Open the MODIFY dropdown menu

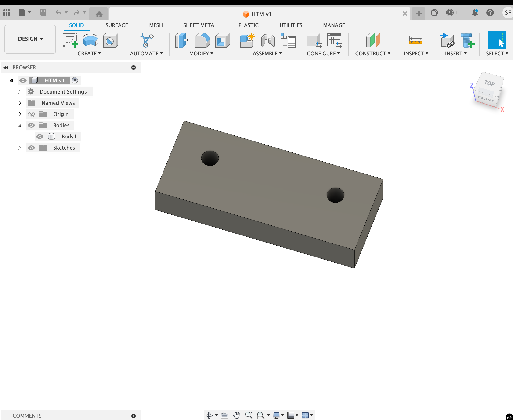click(x=201, y=54)
